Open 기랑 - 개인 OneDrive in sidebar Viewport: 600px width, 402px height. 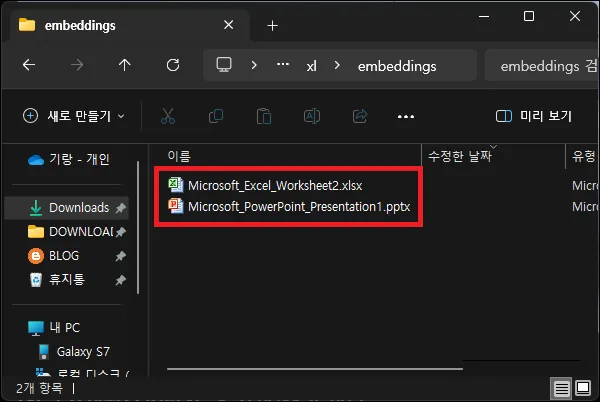[x=69, y=159]
